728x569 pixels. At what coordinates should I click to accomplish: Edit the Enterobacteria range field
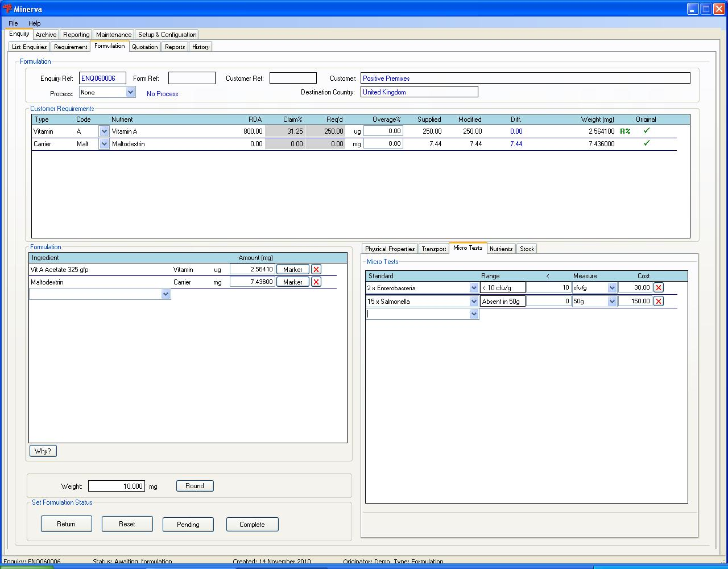point(503,288)
